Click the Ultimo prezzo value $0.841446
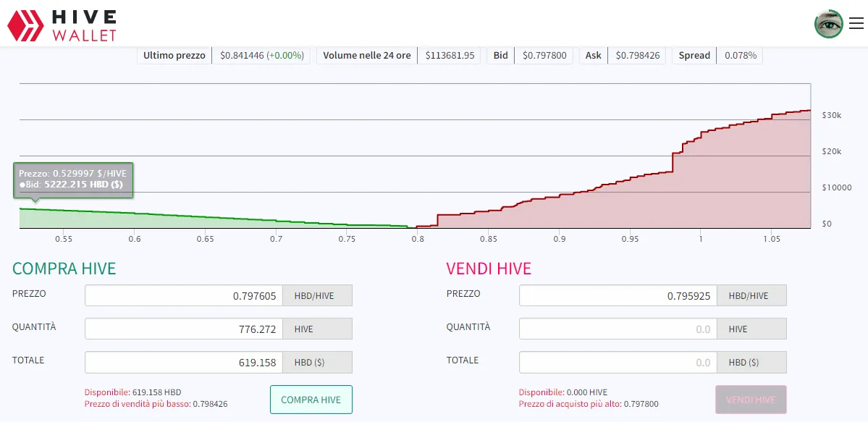The height and width of the screenshot is (422, 868). pos(261,56)
